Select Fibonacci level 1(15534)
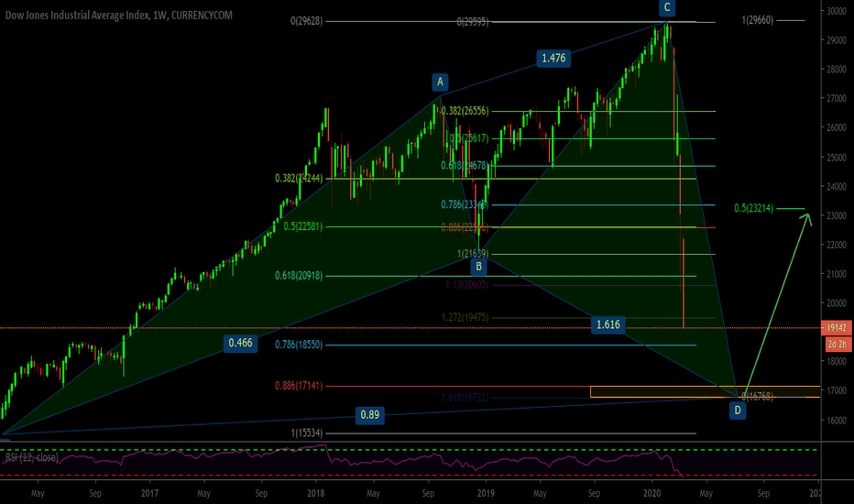854x504 pixels. (307, 433)
